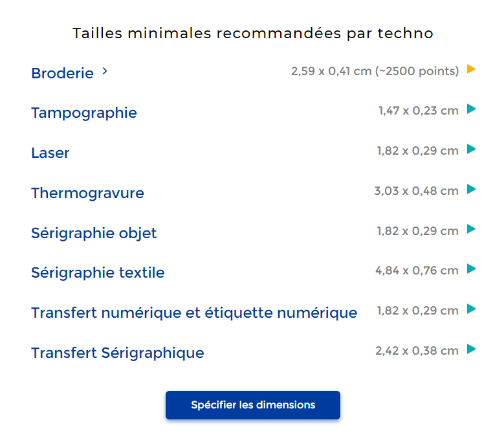Viewport: 504px width, 444px height.
Task: Click the teal arrow on Laser row
Action: point(472,150)
